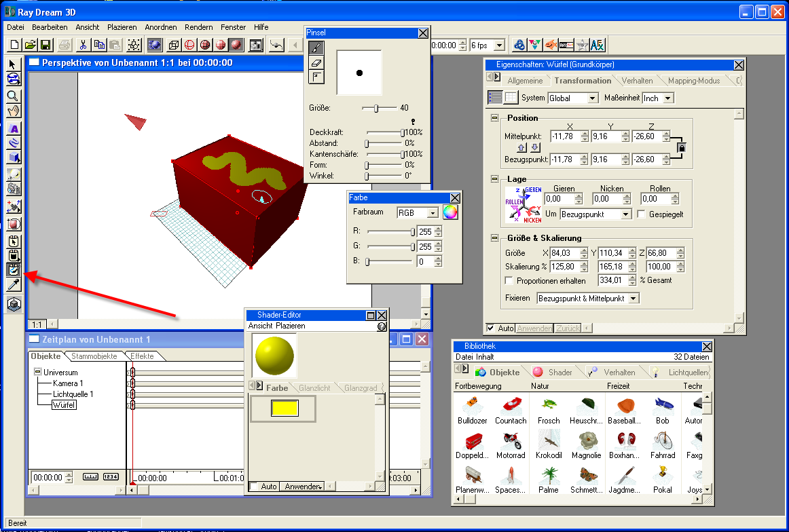Click the Cut scissors icon
This screenshot has width=789, height=532.
tap(83, 45)
